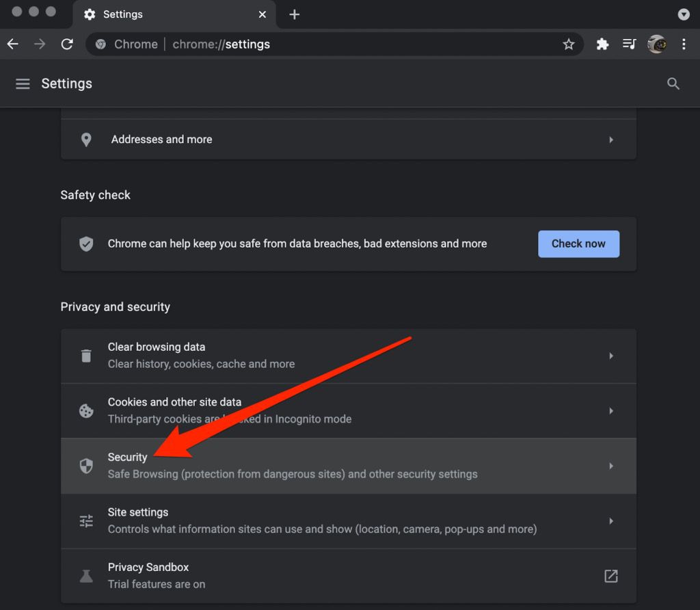Open the media controls icon in the toolbar
Viewport: 700px width, 610px height.
tap(629, 44)
